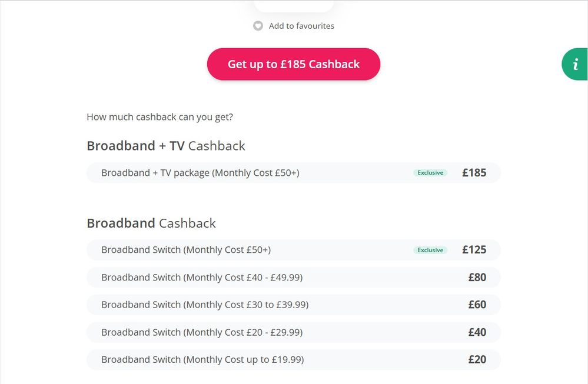Toggle favourite status using the heart control

(x=258, y=26)
